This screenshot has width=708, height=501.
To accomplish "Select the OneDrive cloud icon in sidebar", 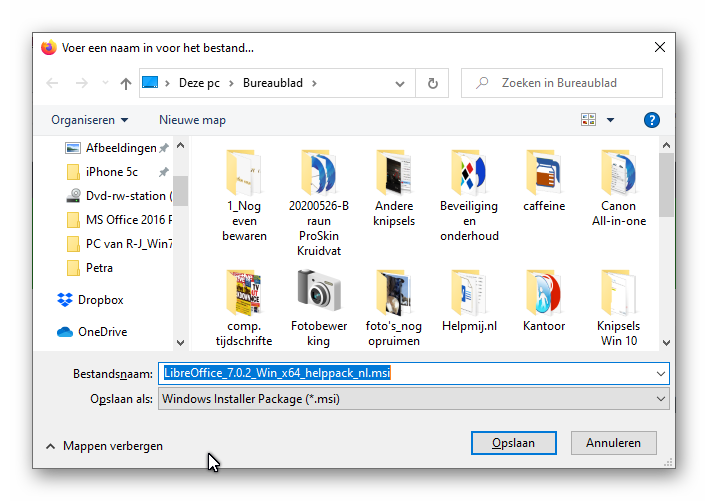I will 65,332.
